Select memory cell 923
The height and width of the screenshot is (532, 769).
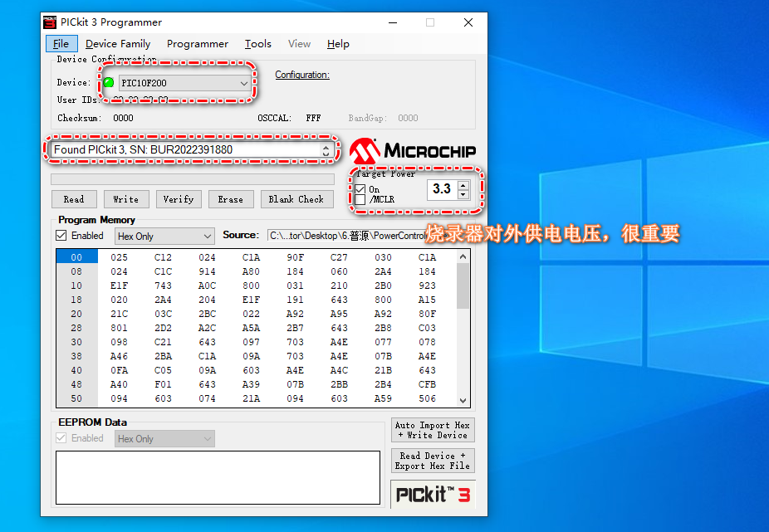click(427, 286)
